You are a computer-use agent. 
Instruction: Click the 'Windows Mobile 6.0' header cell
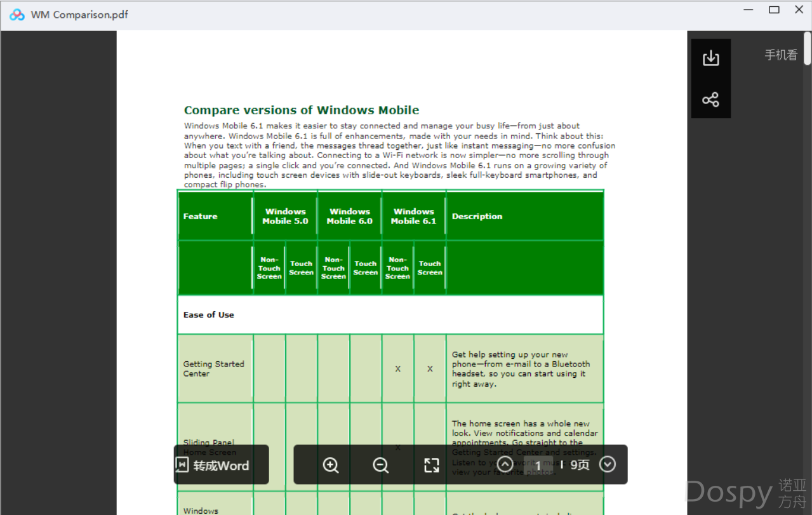tap(350, 217)
